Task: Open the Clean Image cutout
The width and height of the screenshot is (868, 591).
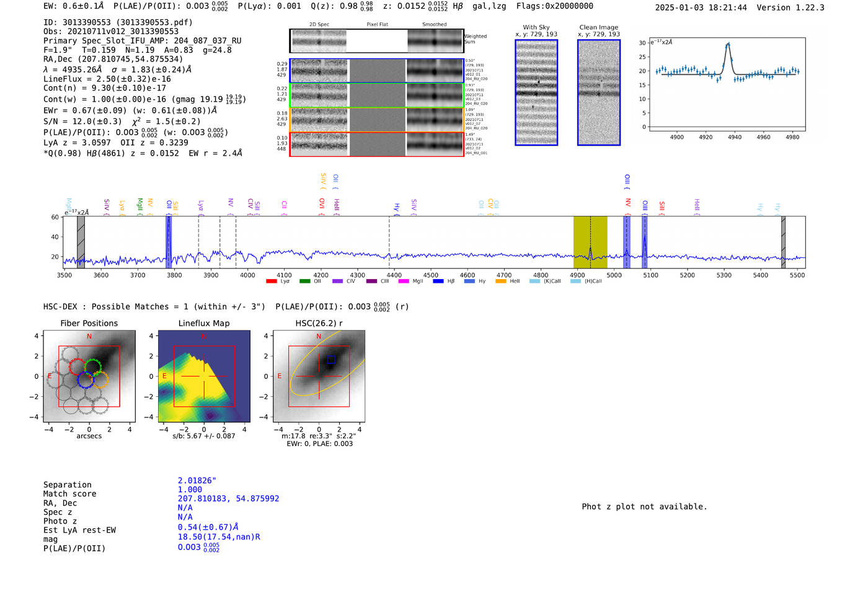Action: [x=599, y=92]
